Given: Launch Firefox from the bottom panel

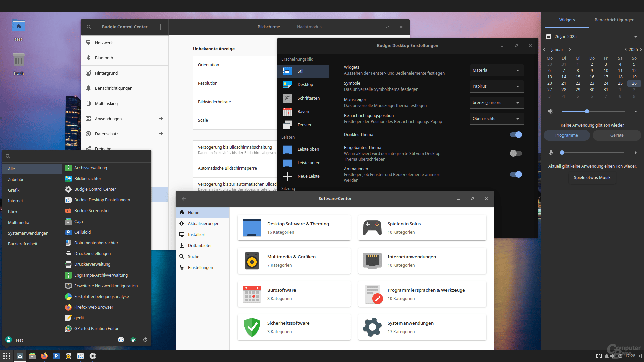Looking at the screenshot, I should [x=44, y=356].
